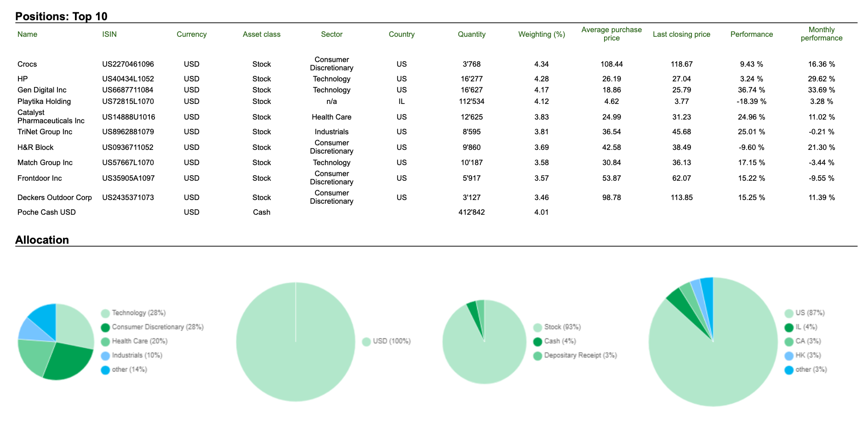This screenshot has height=435, width=868.
Task: Click the Monthly performance column header
Action: (x=822, y=34)
